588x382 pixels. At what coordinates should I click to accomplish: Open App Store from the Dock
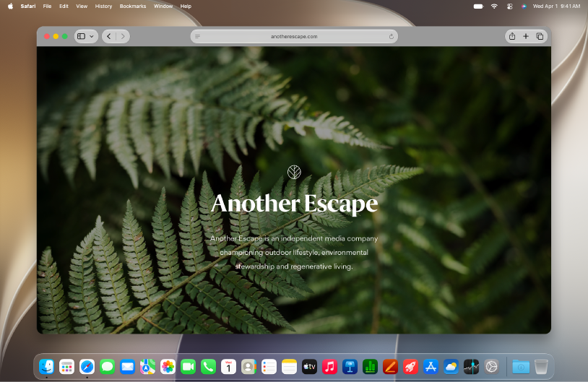pos(431,367)
